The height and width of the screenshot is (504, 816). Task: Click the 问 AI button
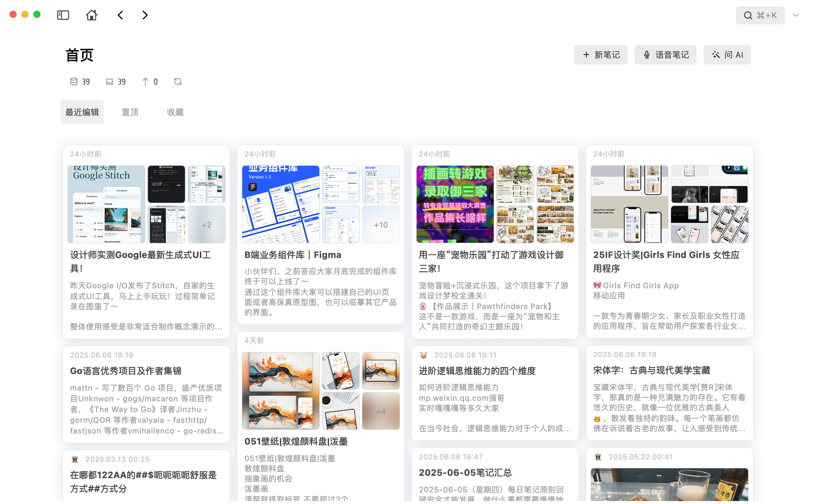pos(727,54)
